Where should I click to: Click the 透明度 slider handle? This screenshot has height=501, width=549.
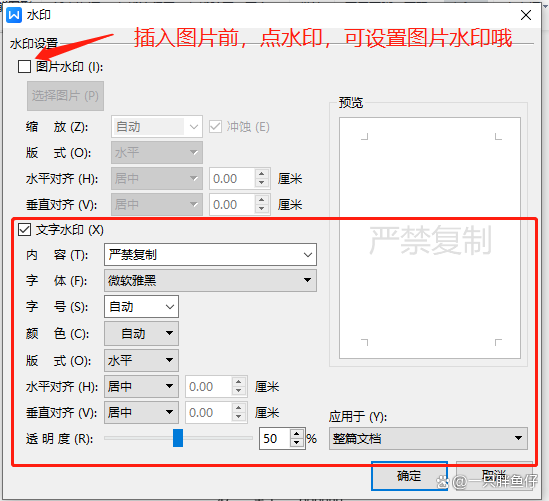[178, 438]
